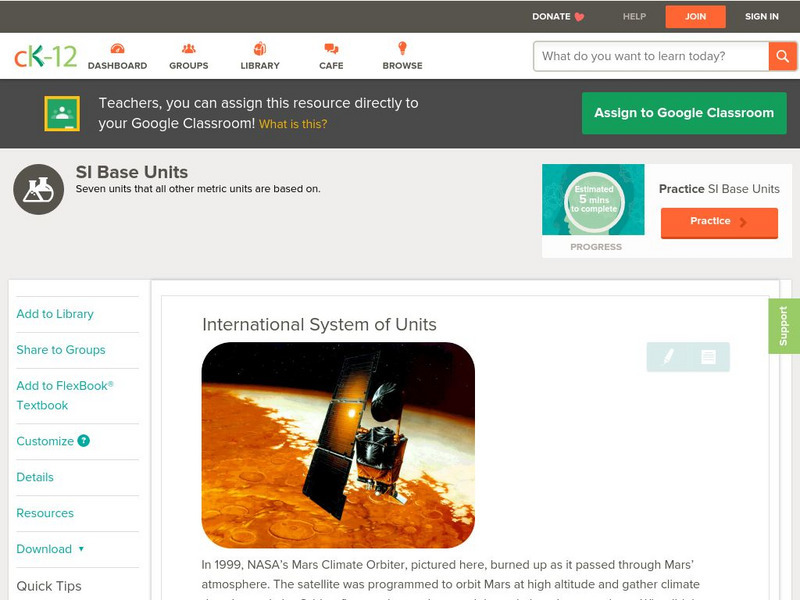This screenshot has width=800, height=600.
Task: Open the green Support side tab
Action: (x=784, y=326)
